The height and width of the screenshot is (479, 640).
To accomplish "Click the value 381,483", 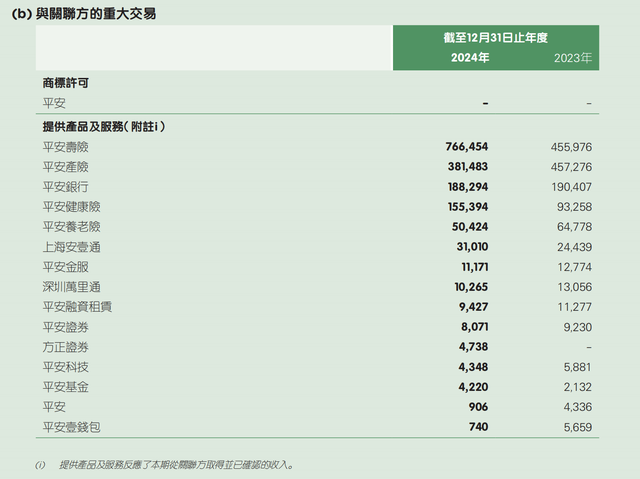I will 468,166.
